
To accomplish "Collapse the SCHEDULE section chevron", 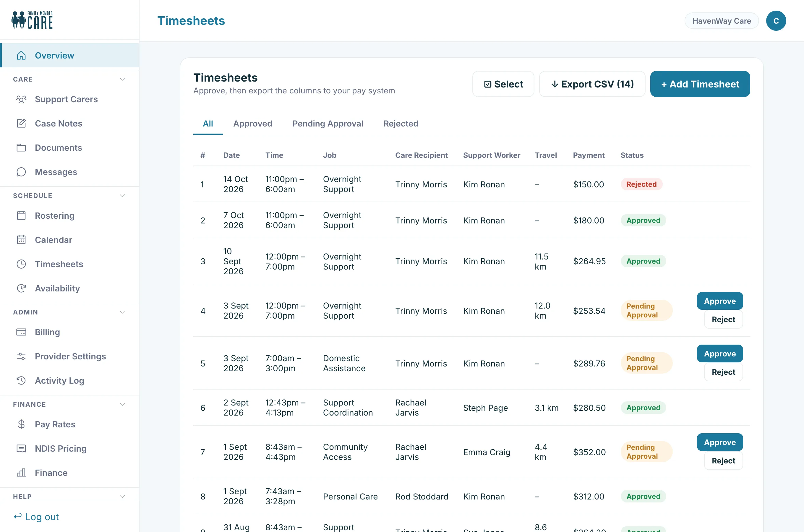I will [x=122, y=195].
